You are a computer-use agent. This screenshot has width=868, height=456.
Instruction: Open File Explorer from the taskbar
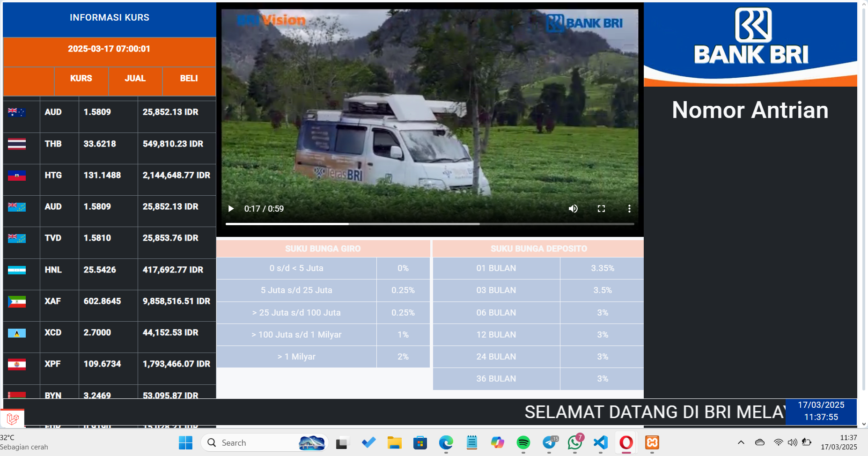point(394,442)
